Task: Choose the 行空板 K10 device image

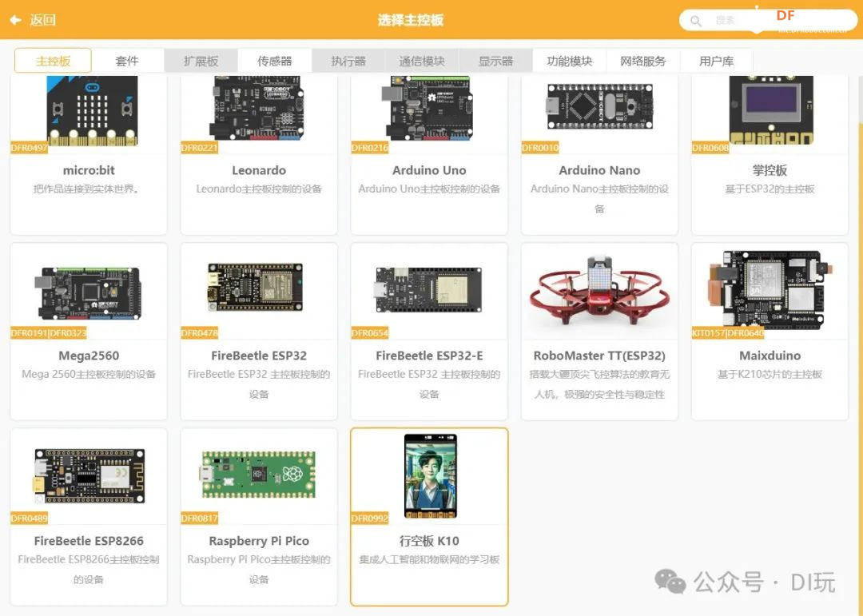Action: click(x=431, y=476)
